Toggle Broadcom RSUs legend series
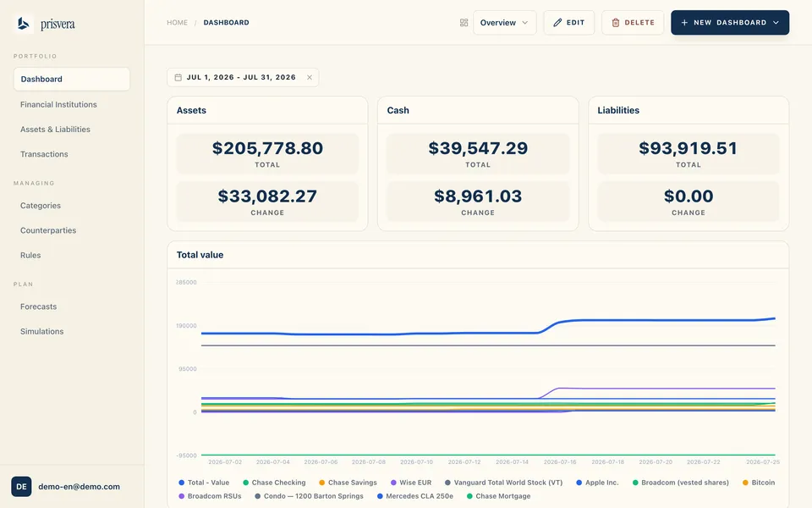The width and height of the screenshot is (812, 508). coord(210,496)
